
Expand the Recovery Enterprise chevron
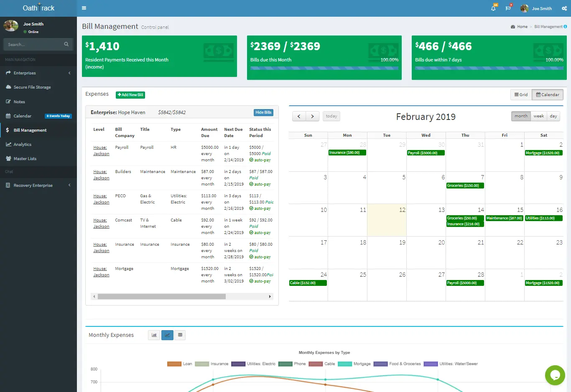click(69, 185)
